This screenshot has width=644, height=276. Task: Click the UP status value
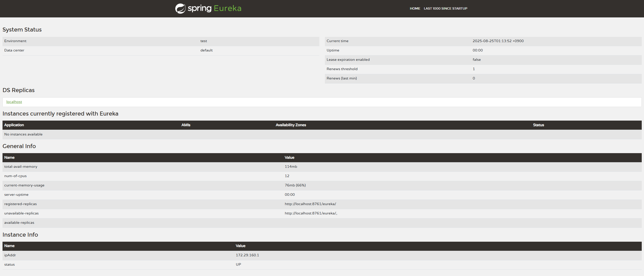[238, 265]
